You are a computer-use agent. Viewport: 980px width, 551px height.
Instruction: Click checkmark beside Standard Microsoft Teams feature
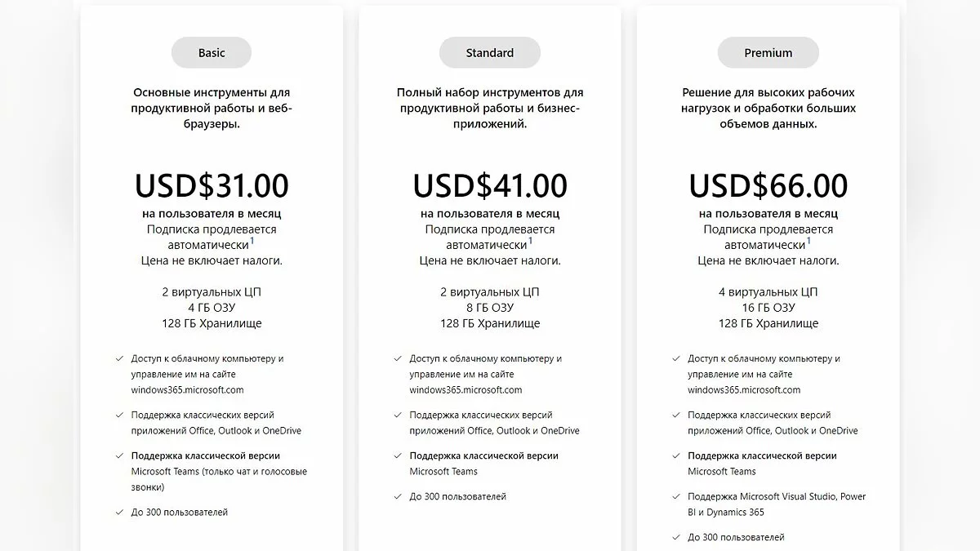[398, 455]
